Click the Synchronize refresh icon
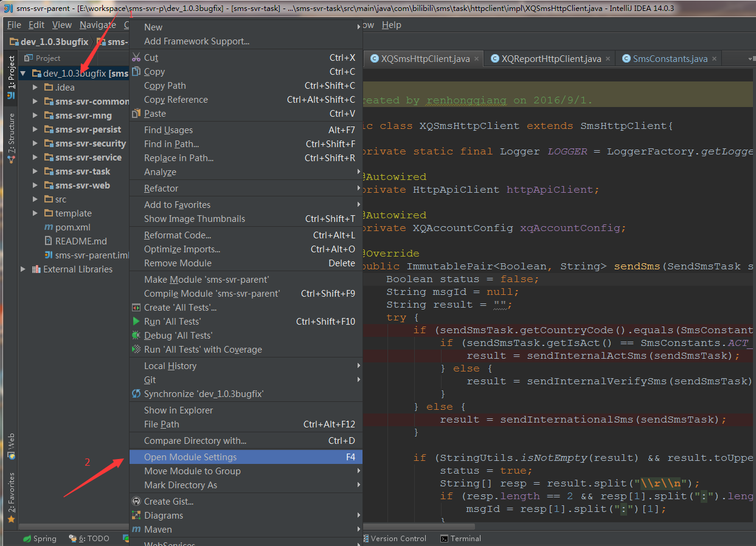This screenshot has width=756, height=546. [x=136, y=393]
